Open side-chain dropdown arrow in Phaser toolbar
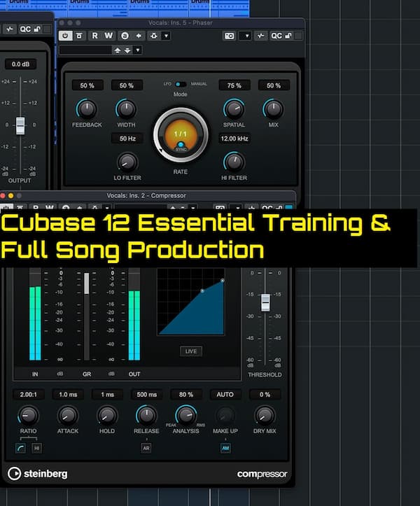This screenshot has height=506, width=420. (167, 36)
